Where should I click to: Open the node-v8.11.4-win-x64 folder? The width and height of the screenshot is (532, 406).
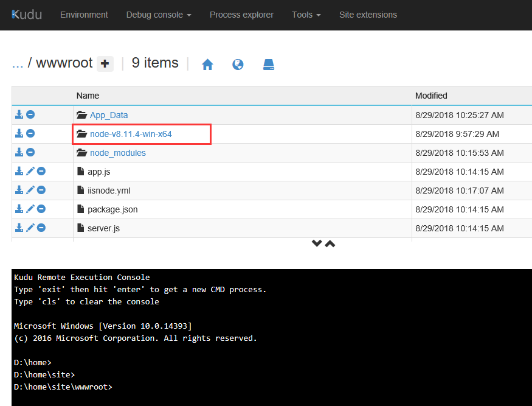(131, 134)
